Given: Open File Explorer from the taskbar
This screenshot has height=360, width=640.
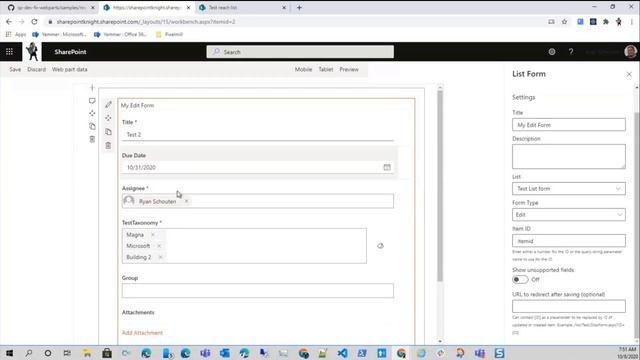Looking at the screenshot, I should pos(87,353).
